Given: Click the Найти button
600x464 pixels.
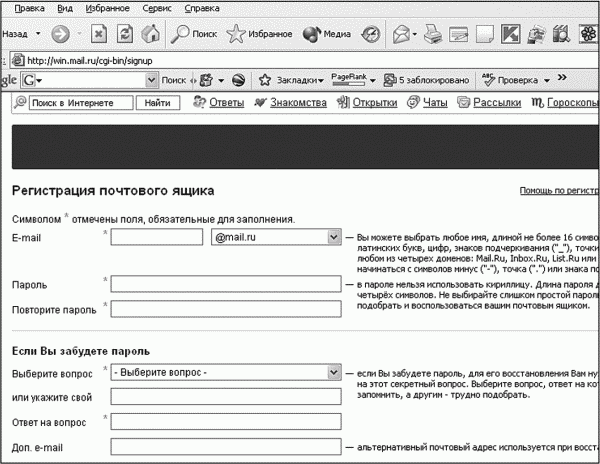Looking at the screenshot, I should (x=158, y=103).
